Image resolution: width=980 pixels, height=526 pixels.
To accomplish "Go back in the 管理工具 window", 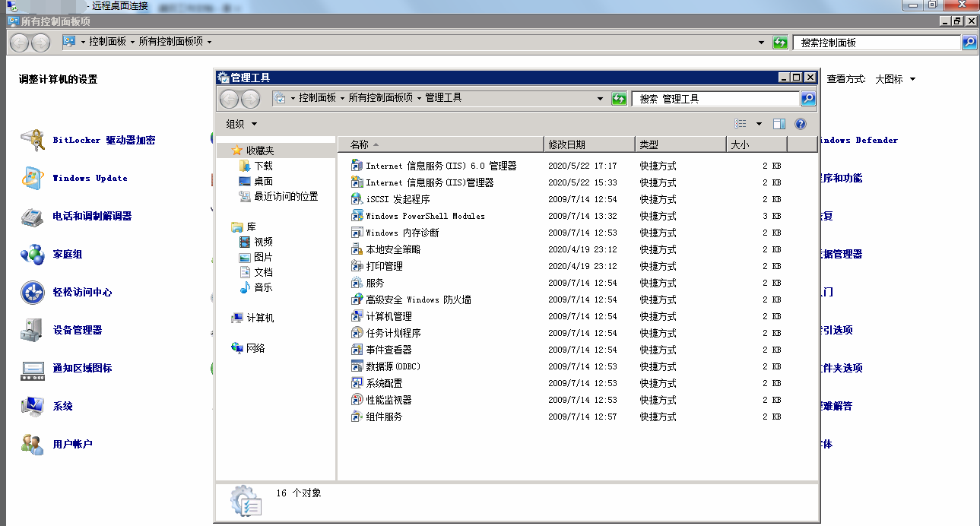I will pyautogui.click(x=229, y=99).
